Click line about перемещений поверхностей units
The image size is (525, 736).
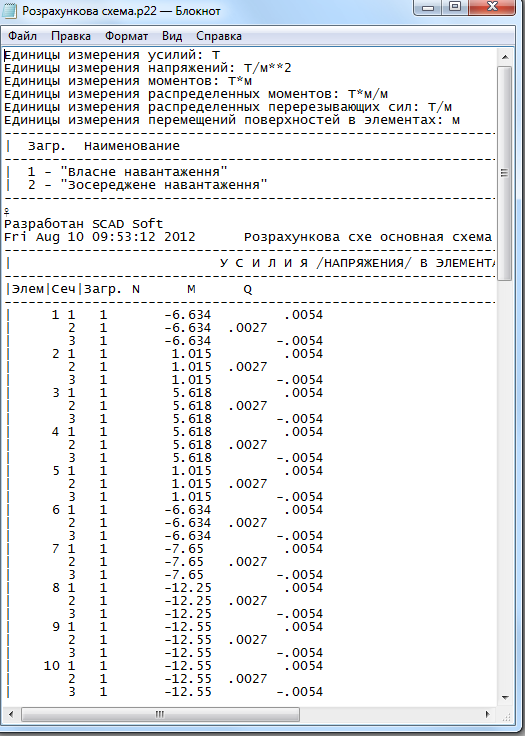pyautogui.click(x=232, y=120)
